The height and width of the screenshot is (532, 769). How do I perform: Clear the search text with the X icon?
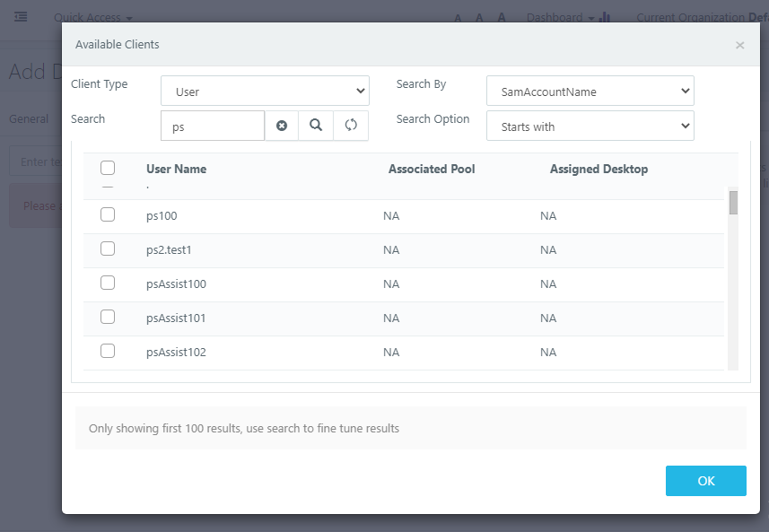(x=282, y=126)
